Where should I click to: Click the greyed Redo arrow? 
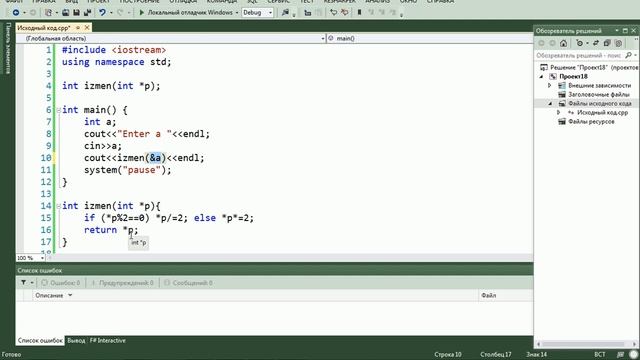(x=120, y=13)
